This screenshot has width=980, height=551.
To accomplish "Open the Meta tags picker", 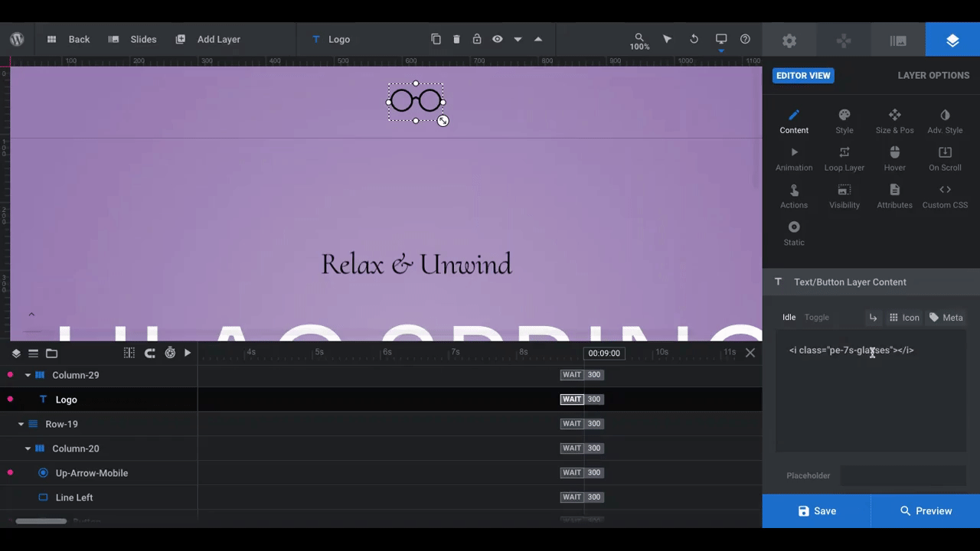I will [946, 318].
